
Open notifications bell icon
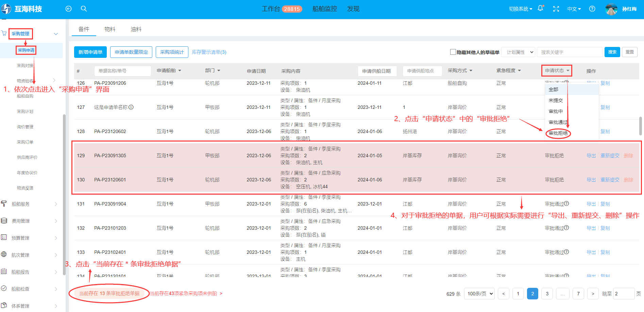pyautogui.click(x=540, y=9)
